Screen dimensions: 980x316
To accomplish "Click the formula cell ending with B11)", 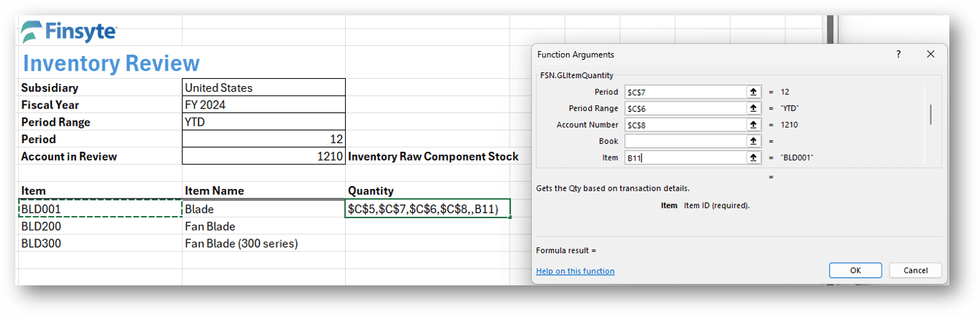I will (x=428, y=209).
